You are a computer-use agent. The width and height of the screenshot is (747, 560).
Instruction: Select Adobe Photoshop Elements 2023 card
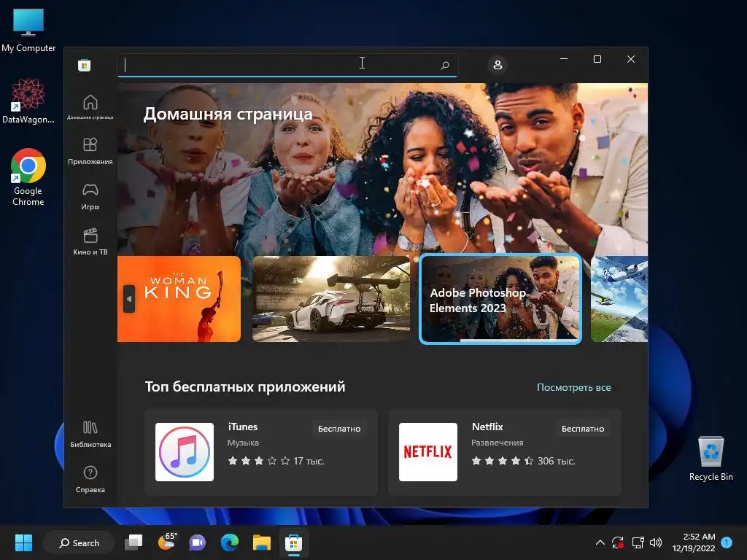500,299
